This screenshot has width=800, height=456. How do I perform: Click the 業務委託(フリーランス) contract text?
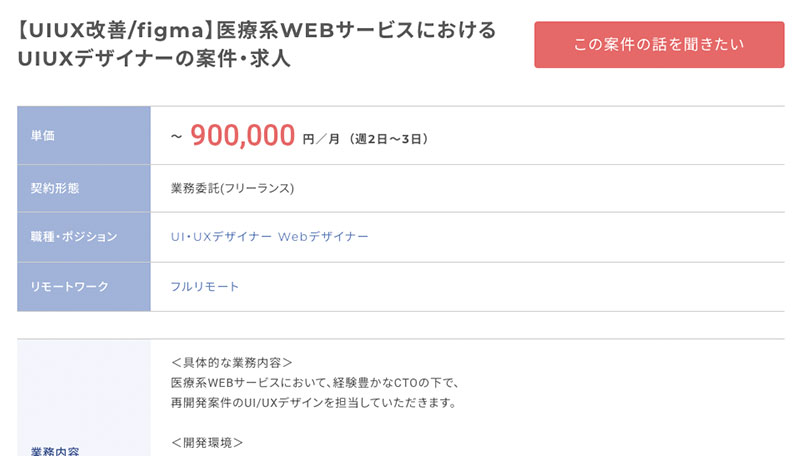click(233, 188)
